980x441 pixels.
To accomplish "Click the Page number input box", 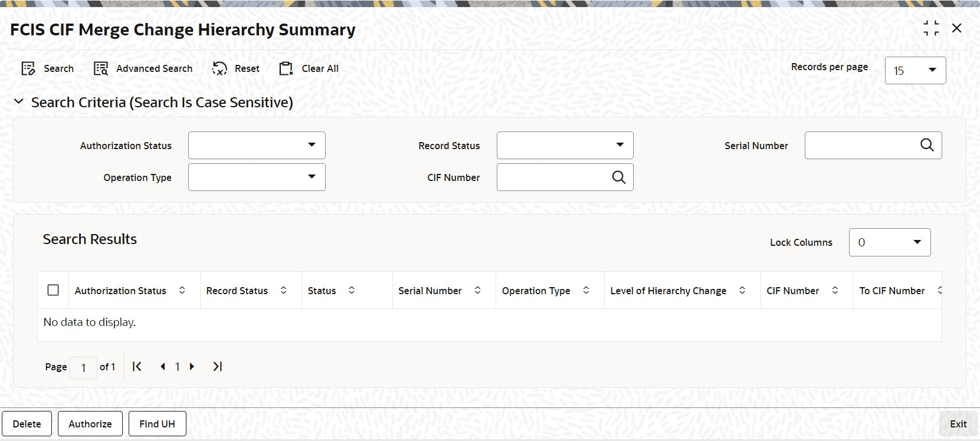I will click(83, 367).
